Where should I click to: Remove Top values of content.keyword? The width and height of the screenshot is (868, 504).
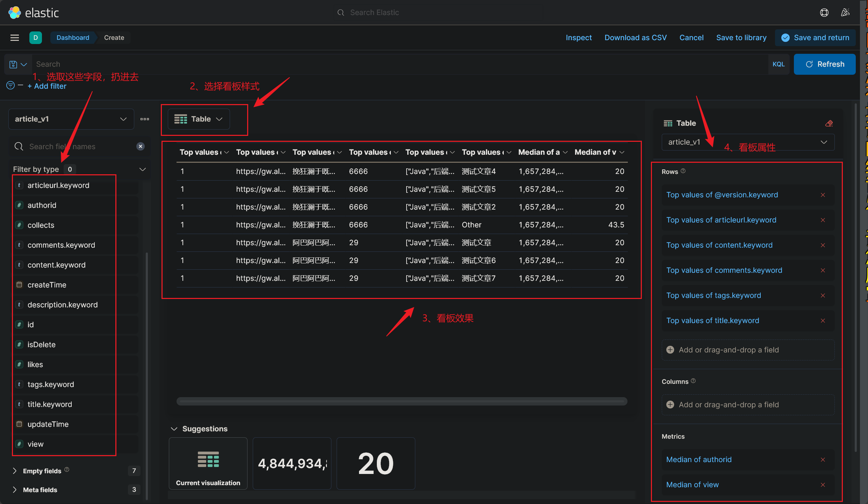coord(823,245)
